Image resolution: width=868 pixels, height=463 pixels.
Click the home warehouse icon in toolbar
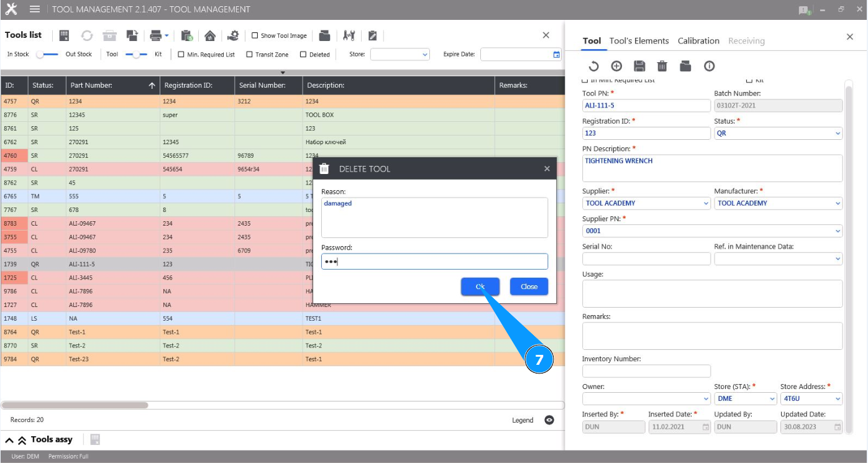(x=210, y=35)
